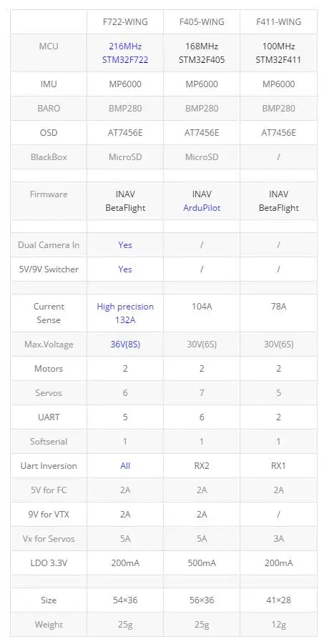Click the Vx for Servos row label
329x644 pixels.
pos(49,538)
